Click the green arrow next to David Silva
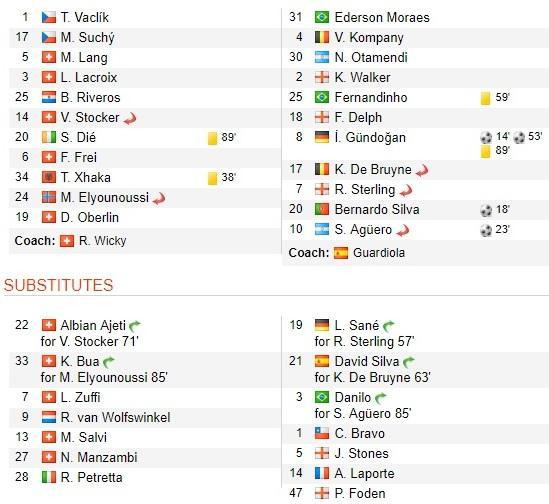549x504 pixels. click(408, 362)
